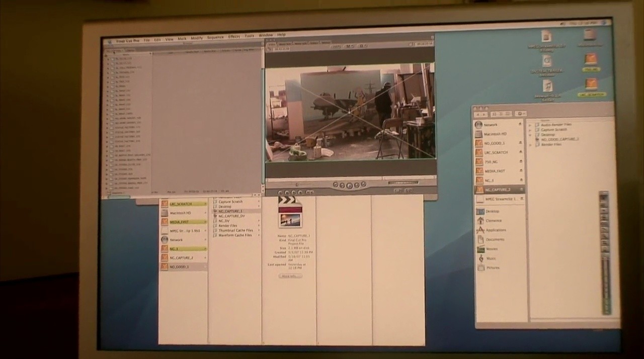
Task: Open MEDIA_FAST drive in list-view Finder sidebar
Action: pos(500,171)
